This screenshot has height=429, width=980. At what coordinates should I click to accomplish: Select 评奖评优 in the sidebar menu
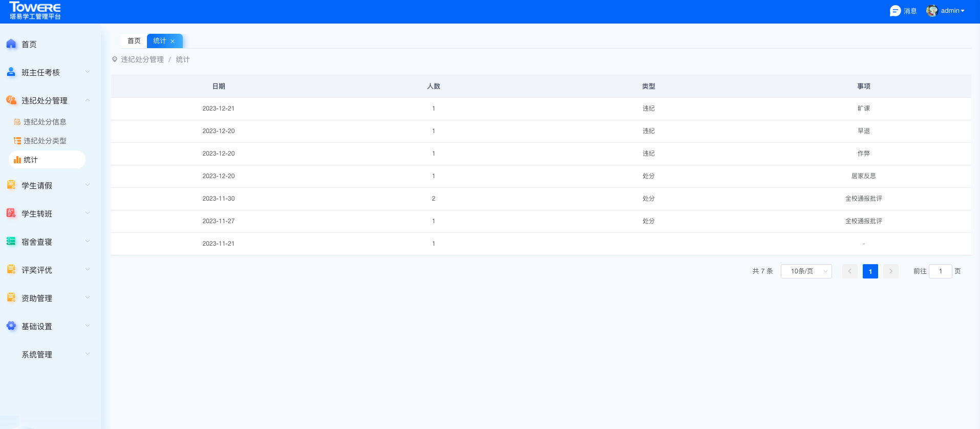pos(37,270)
